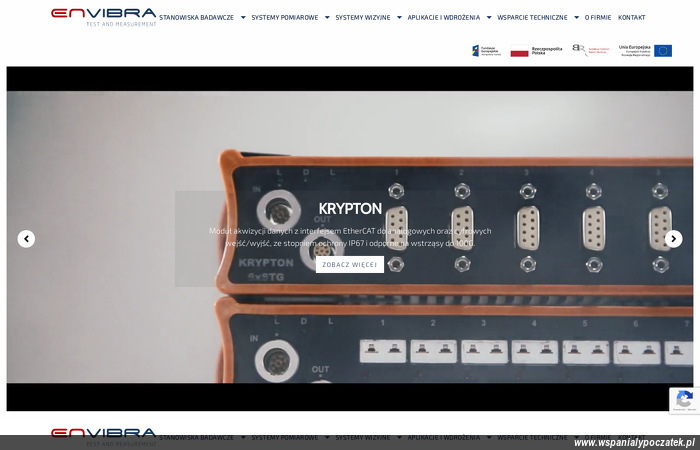Screen dimensions: 700x450
Task: Click the Zobacz Więcej button
Action: 350,264
